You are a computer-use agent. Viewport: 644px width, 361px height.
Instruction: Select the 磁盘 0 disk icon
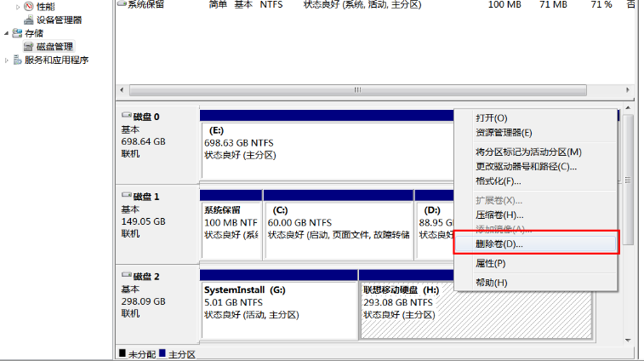point(127,117)
